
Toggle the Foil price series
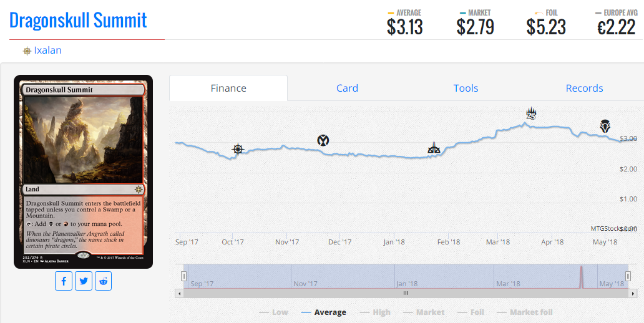pyautogui.click(x=471, y=312)
